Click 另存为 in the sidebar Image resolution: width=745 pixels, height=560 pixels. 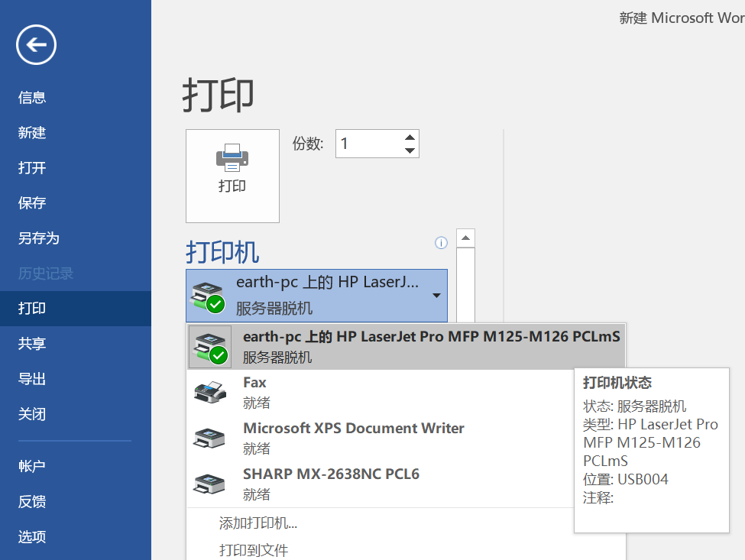pos(38,238)
